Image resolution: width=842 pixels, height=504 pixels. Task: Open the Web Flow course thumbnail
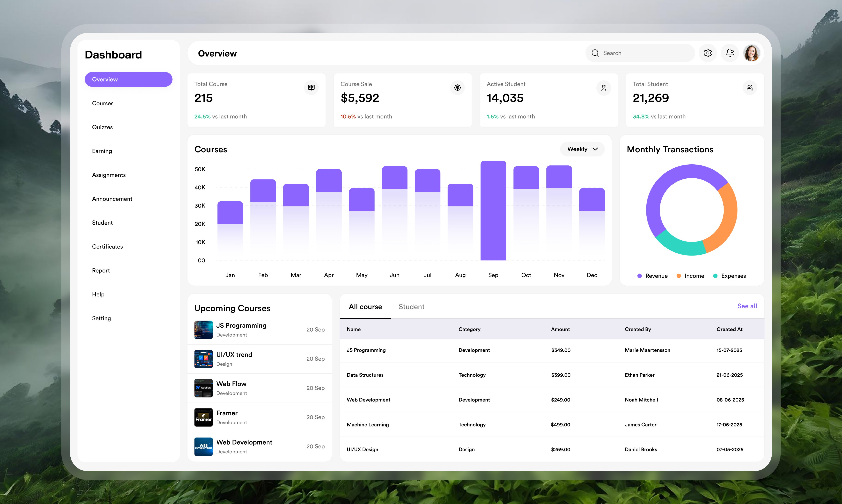[203, 388]
